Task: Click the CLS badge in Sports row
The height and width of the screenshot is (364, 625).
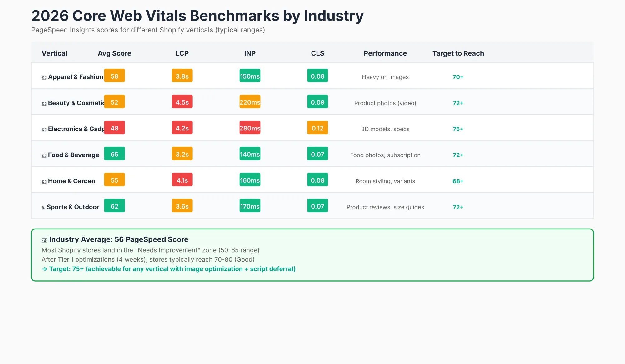Action: point(317,205)
